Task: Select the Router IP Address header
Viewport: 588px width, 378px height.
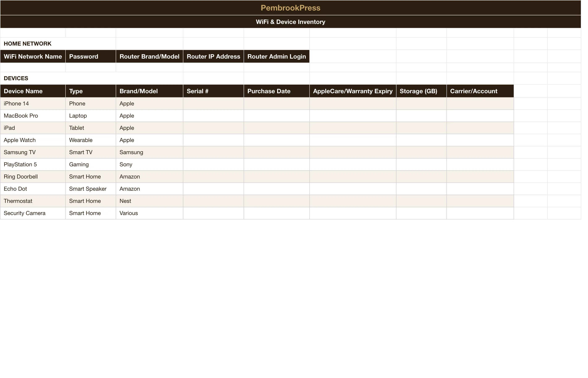Action: click(x=213, y=56)
